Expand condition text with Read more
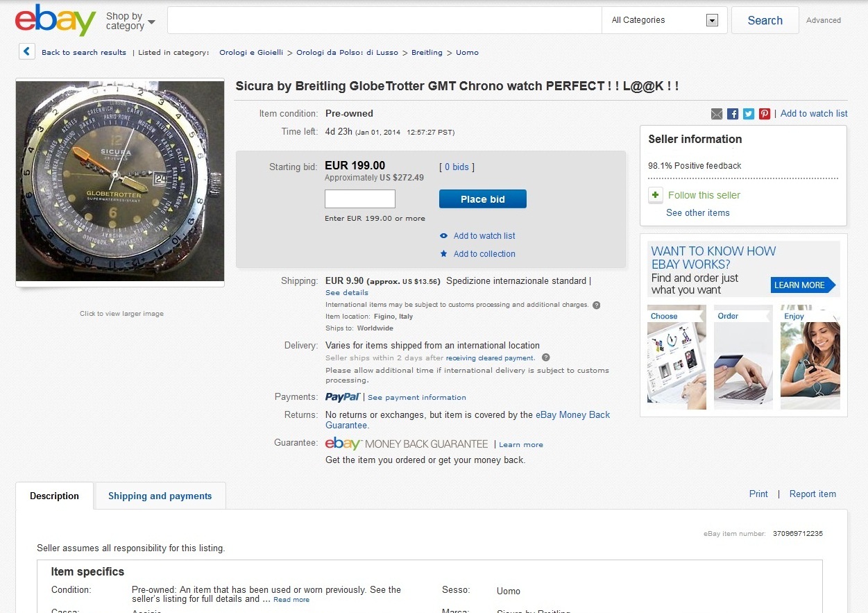The width and height of the screenshot is (868, 613). [x=291, y=600]
